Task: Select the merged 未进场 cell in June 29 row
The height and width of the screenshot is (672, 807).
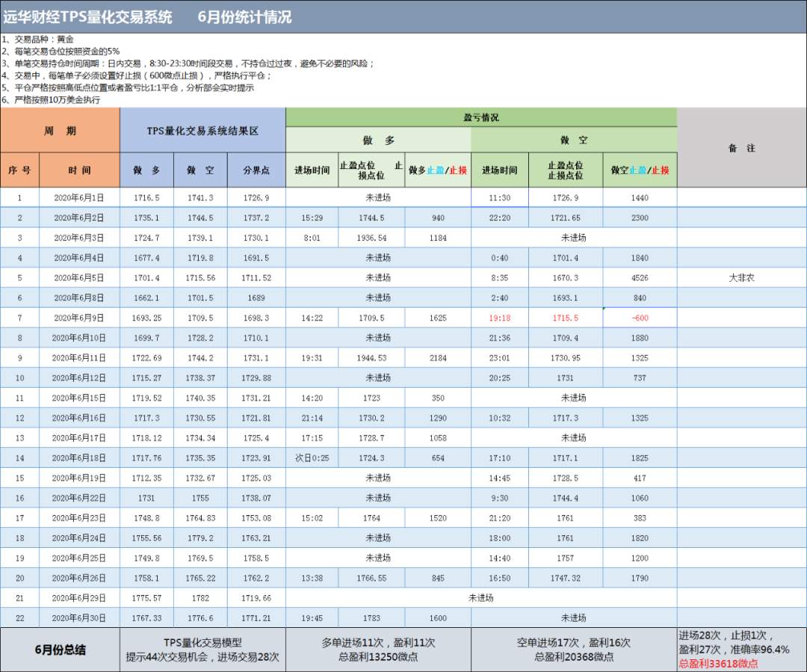Action: pyautogui.click(x=480, y=598)
